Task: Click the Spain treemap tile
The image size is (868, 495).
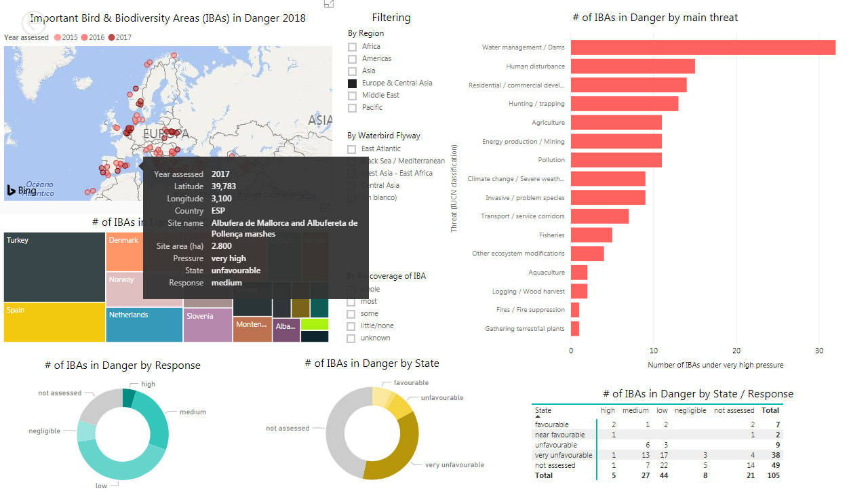Action: point(54,322)
